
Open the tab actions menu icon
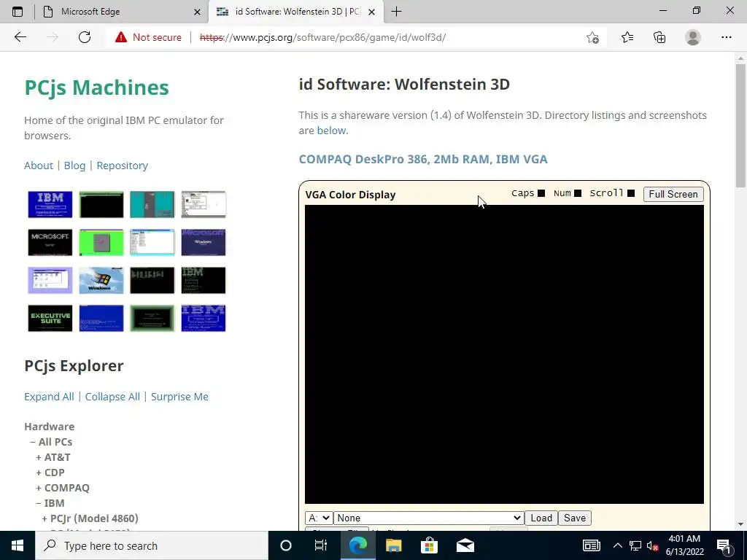(18, 12)
